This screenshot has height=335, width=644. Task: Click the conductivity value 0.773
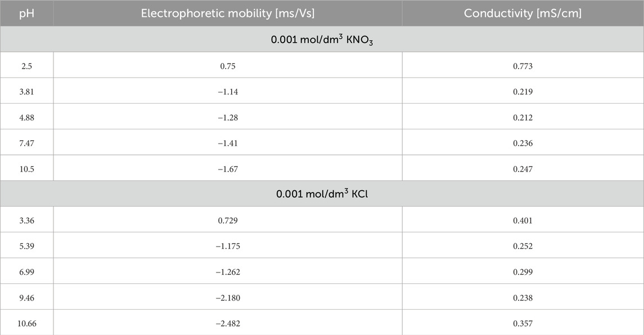click(523, 66)
